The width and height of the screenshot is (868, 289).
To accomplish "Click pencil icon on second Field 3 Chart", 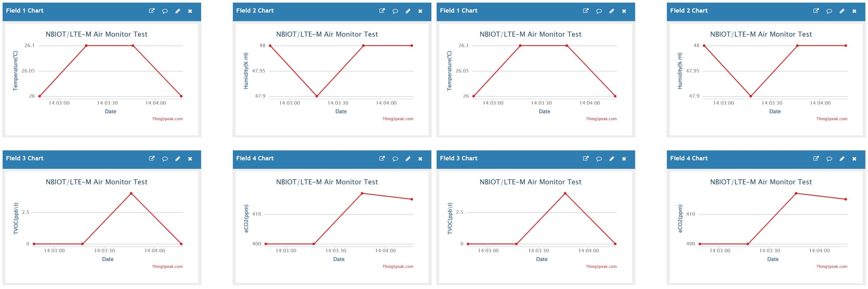I will point(612,159).
